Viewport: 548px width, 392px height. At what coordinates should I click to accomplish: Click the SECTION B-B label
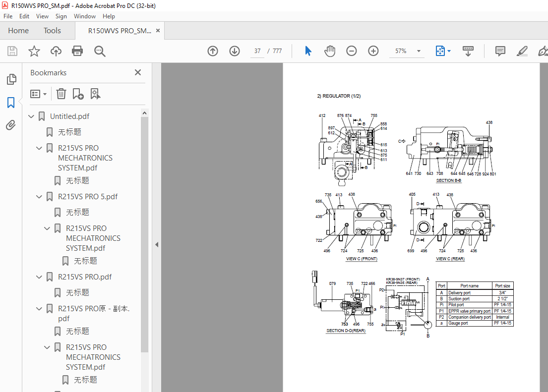448,180
